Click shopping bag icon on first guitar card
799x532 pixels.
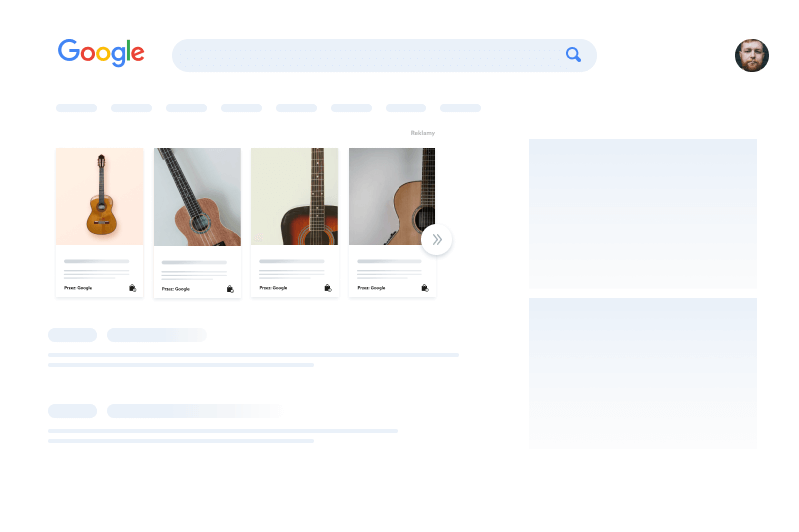[133, 288]
